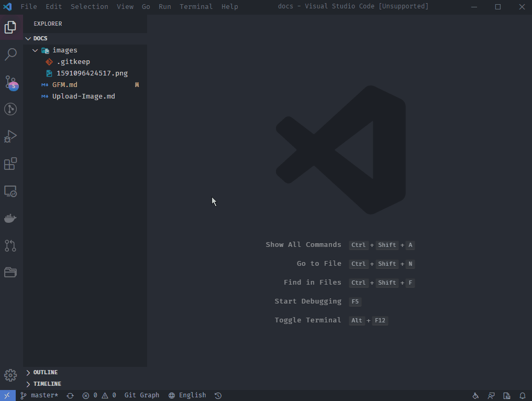
Task: Open the Extensions view
Action: pos(10,164)
